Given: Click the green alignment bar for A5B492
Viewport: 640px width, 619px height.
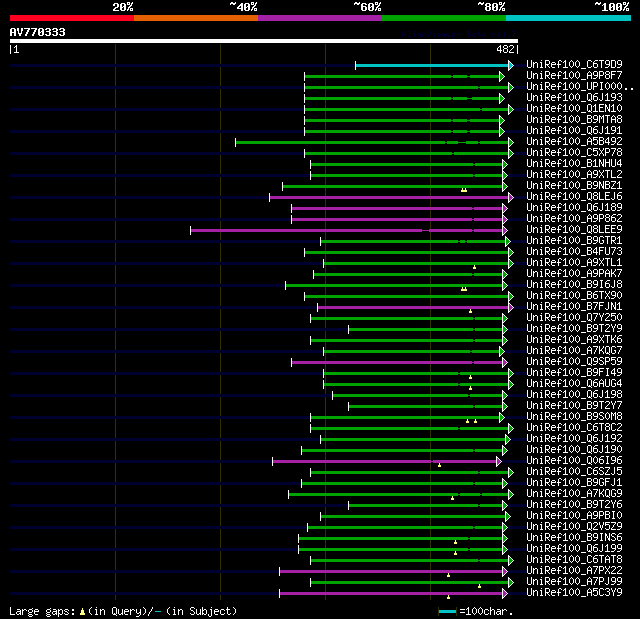Looking at the screenshot, I should (x=372, y=142).
